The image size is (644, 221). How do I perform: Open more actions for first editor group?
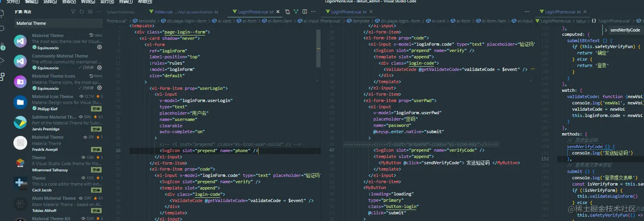coord(313,12)
